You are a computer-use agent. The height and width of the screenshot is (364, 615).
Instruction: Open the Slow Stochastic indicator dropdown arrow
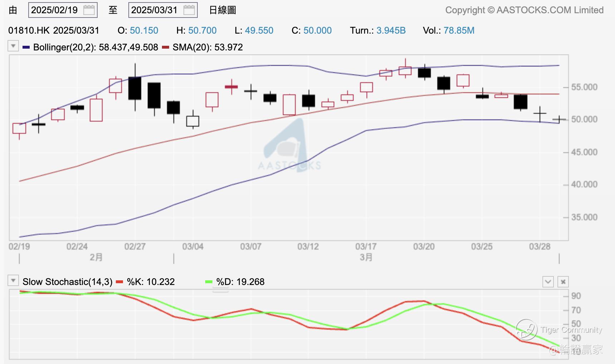(x=13, y=281)
